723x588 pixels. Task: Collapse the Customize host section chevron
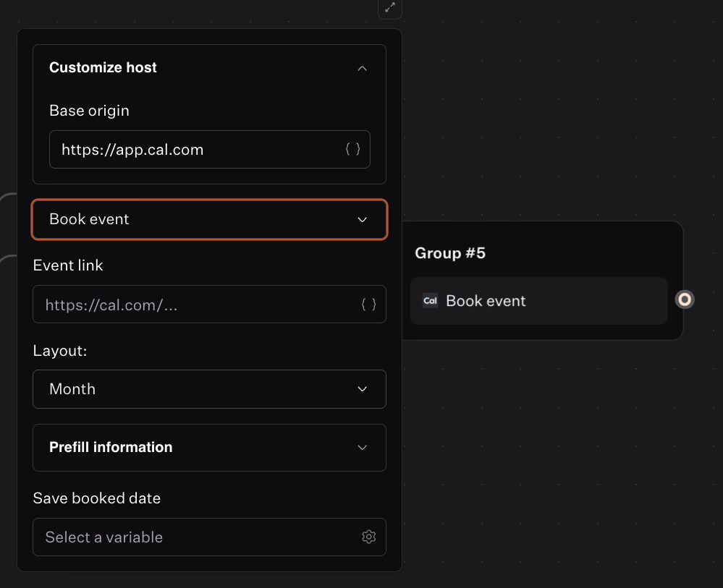[363, 68]
